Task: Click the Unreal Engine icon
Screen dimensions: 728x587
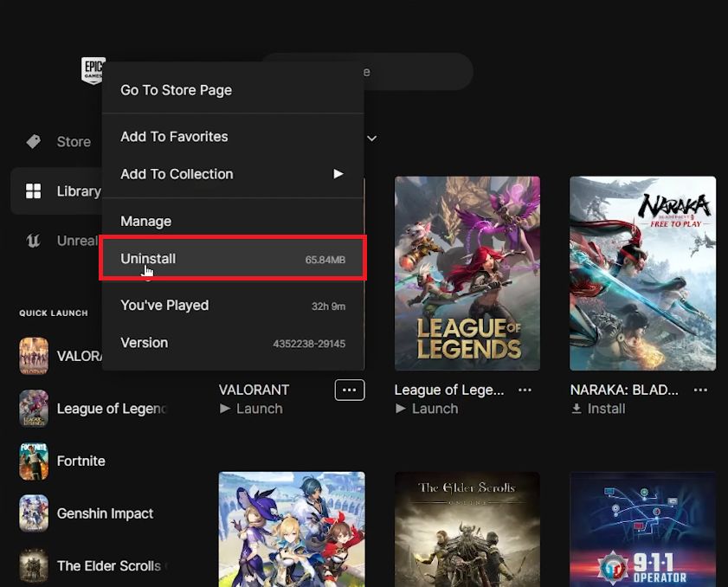Action: (x=33, y=241)
